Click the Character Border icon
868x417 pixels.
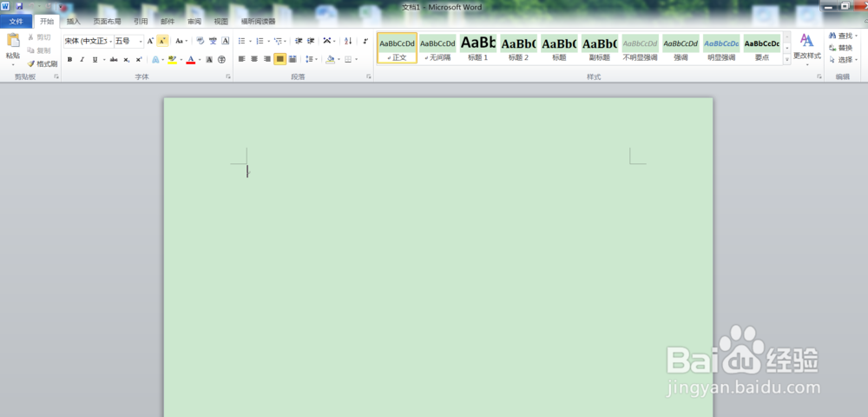(226, 41)
